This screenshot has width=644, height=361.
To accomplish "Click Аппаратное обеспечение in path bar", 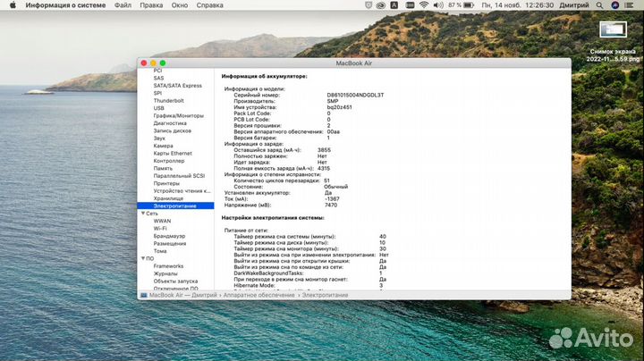I will coord(258,295).
